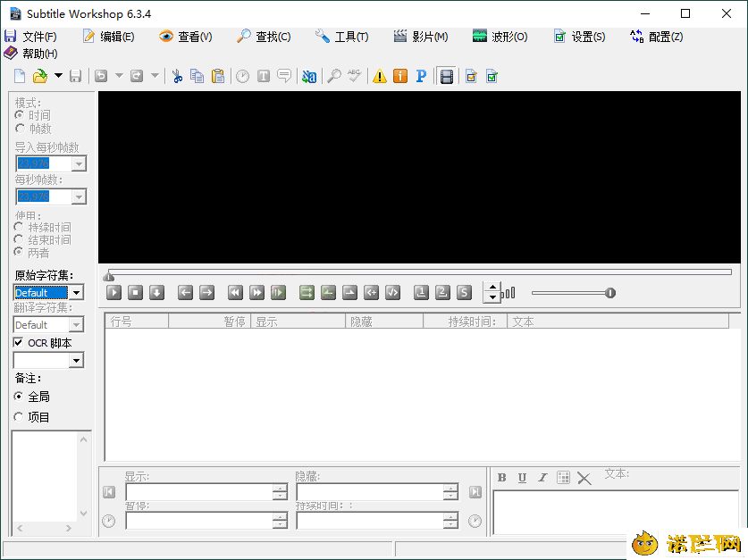Select the 项目 notes radio button
Viewport: 748px width, 560px height.
[x=19, y=417]
